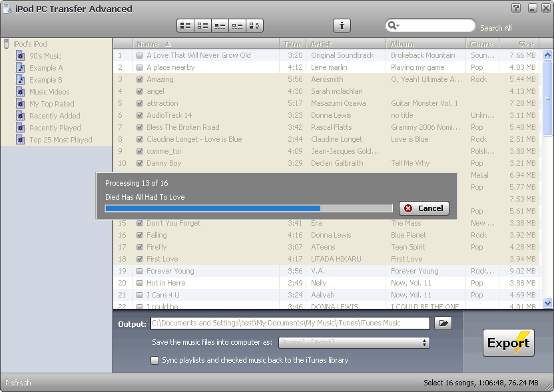
Task: Uncheck the Bless The Broken Road checkbox
Action: coord(140,128)
